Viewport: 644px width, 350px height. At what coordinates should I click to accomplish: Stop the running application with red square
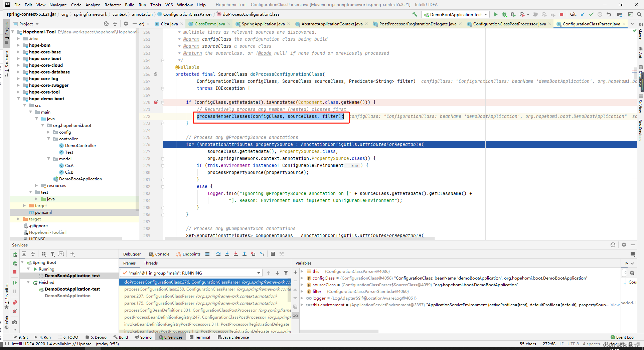click(561, 14)
